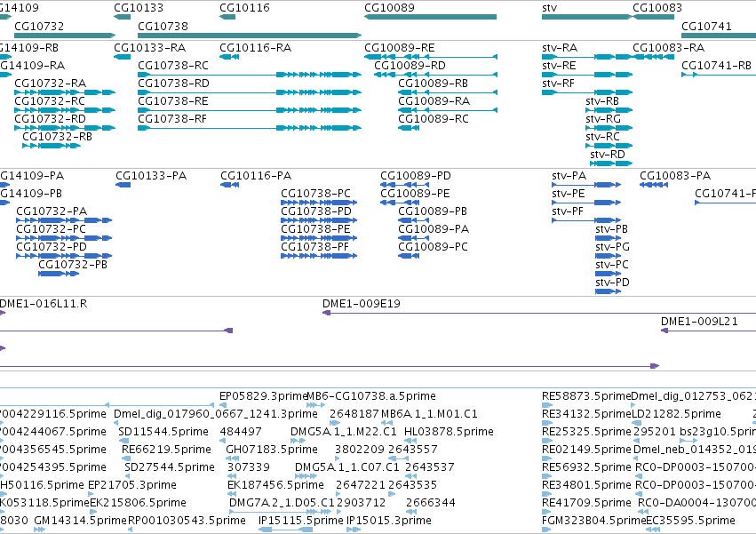
Task: Click protein CG10738-PC
Action: coord(319,203)
